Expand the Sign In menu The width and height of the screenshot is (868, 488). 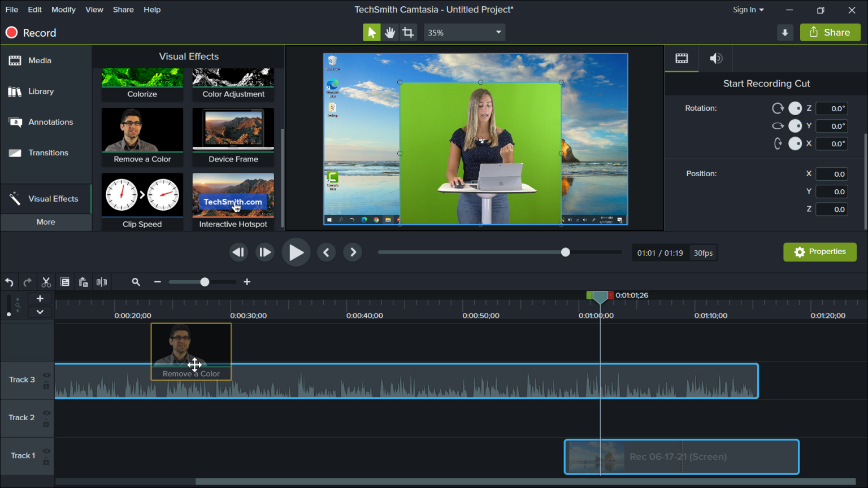tap(748, 10)
